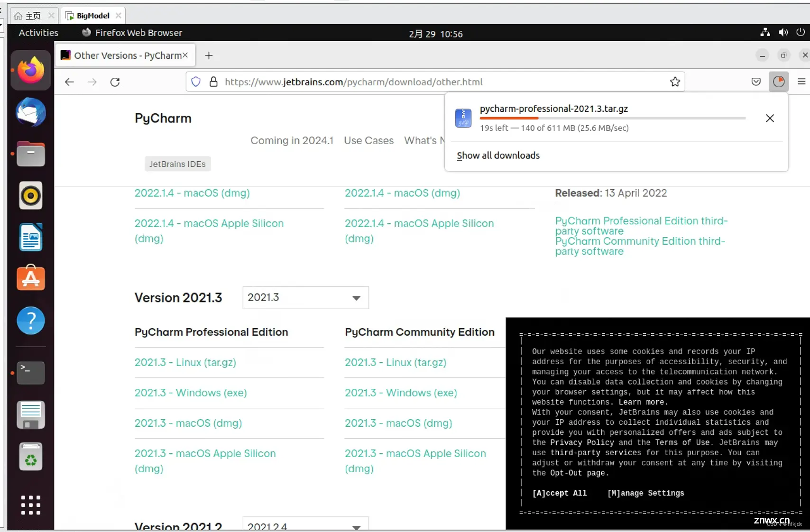
Task: Click the padlock site info icon
Action: tap(213, 82)
